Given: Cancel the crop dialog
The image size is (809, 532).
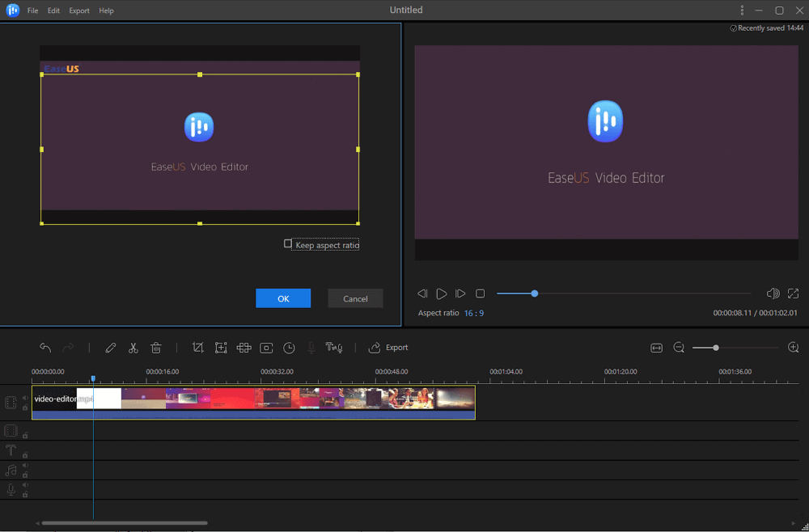Looking at the screenshot, I should 355,298.
